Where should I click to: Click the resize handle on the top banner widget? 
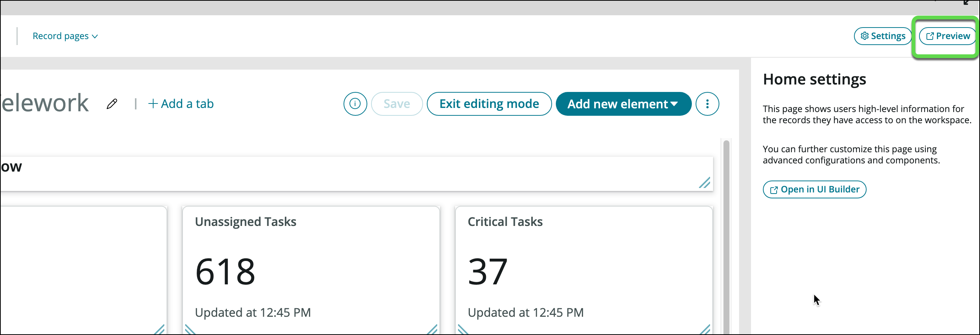click(704, 183)
